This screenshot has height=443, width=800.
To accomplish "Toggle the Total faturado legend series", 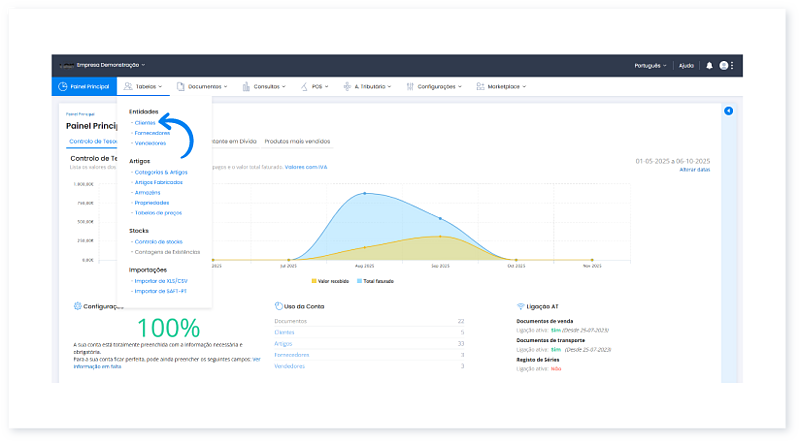I will pyautogui.click(x=378, y=281).
